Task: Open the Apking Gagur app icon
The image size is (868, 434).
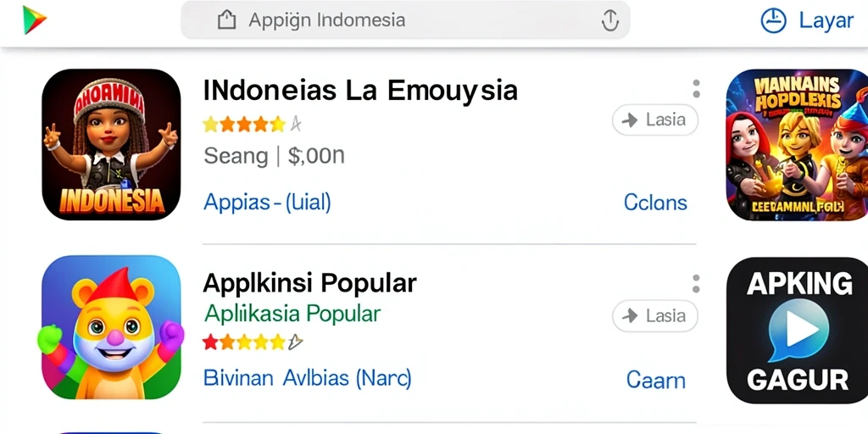Action: coord(797,331)
